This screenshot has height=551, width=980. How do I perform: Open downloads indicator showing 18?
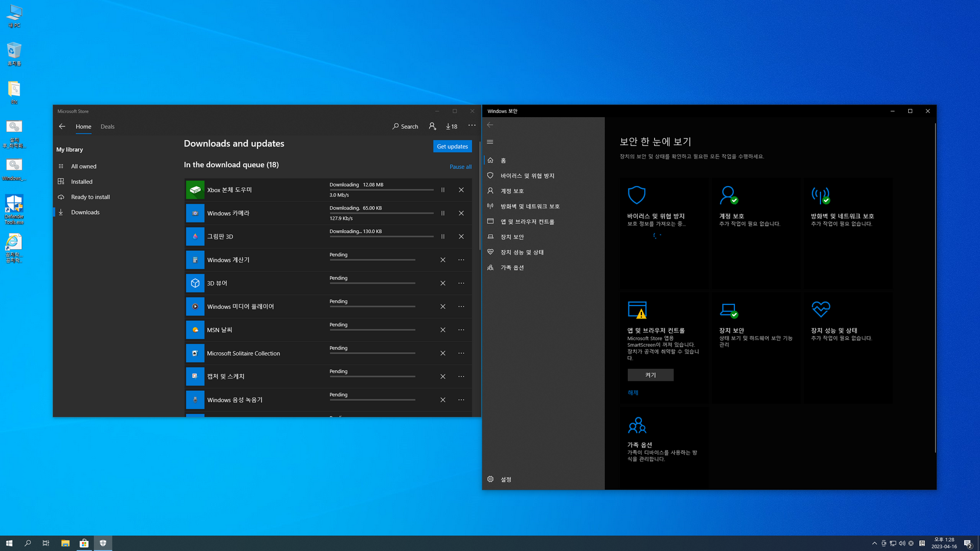pos(452,127)
